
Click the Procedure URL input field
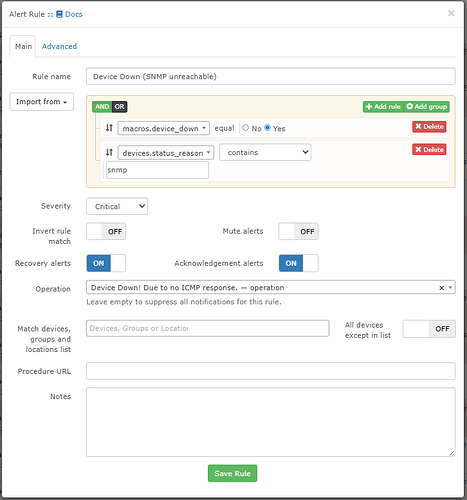(271, 371)
